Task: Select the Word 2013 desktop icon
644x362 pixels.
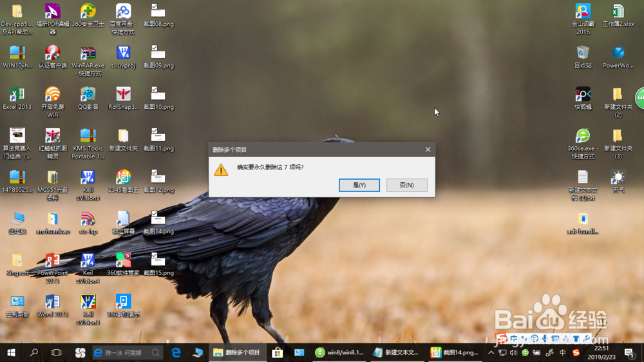Action: click(53, 305)
